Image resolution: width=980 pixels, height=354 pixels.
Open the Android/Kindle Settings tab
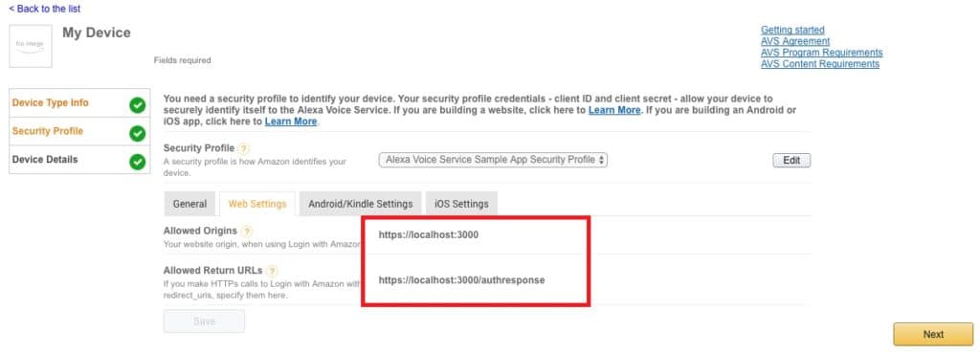coord(361,204)
